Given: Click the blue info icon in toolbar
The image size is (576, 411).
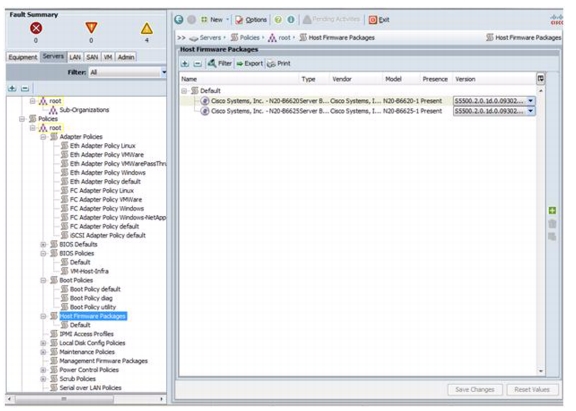Looking at the screenshot, I should [x=291, y=19].
